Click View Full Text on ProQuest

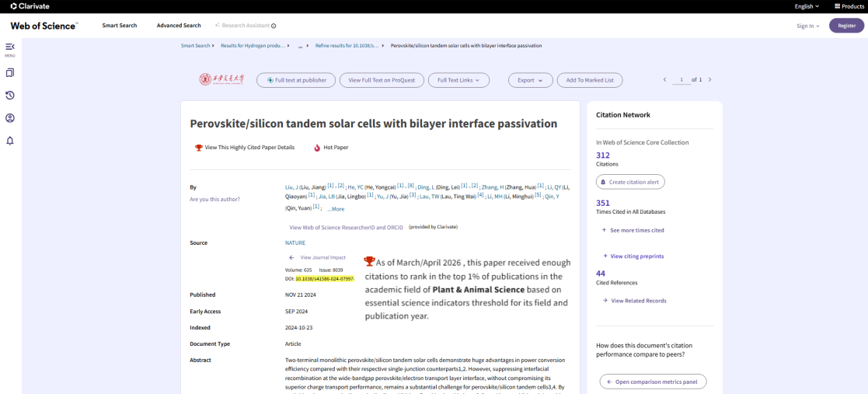pyautogui.click(x=382, y=80)
